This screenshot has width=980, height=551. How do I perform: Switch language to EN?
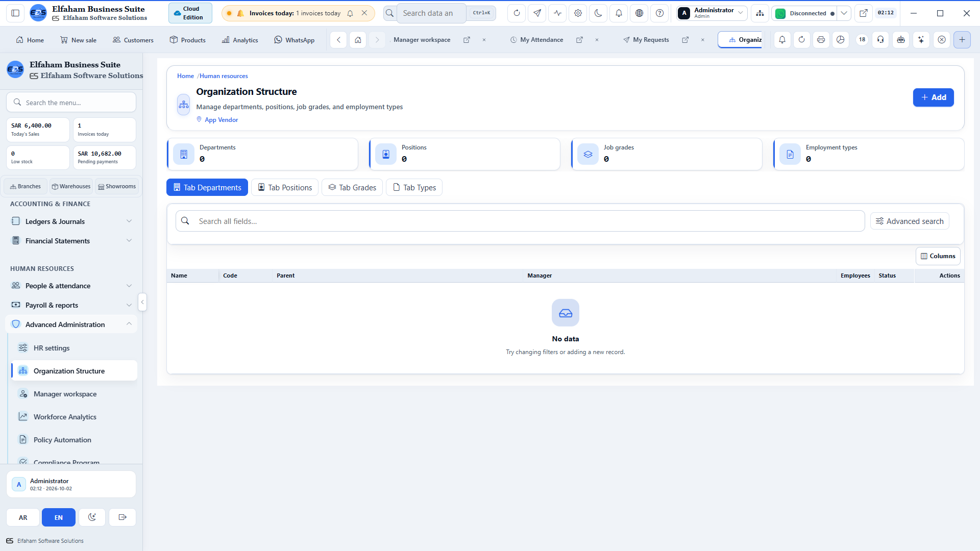coord(59,517)
